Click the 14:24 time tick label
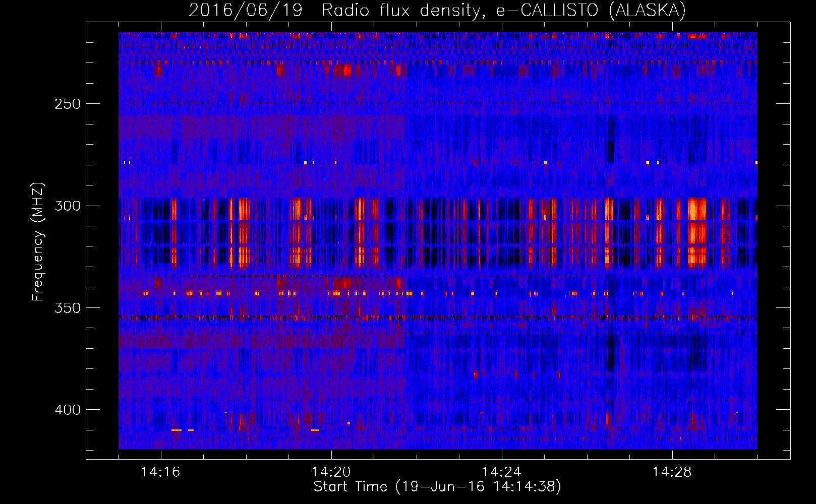Image resolution: width=816 pixels, height=504 pixels. 501,472
